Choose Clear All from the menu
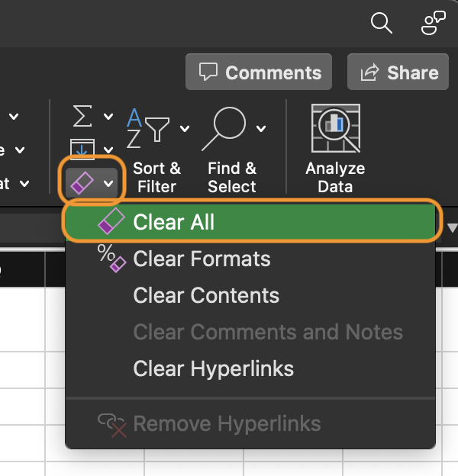 click(x=174, y=222)
